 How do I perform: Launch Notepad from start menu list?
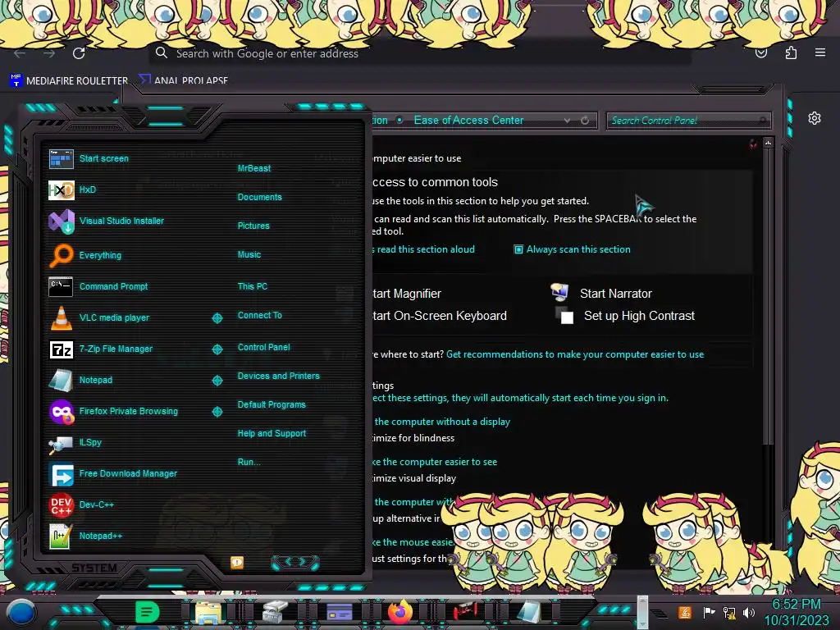(95, 380)
